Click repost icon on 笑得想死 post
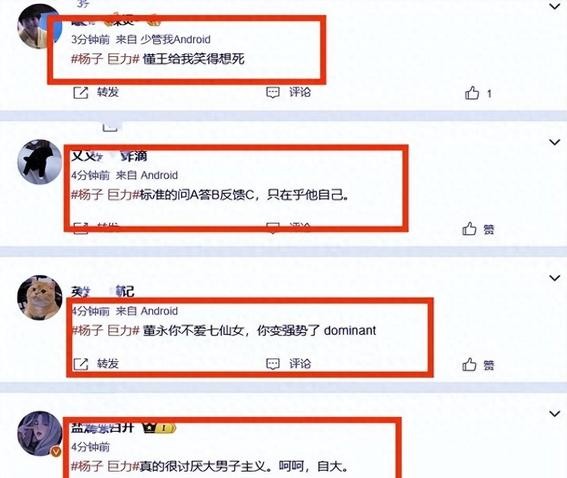 tap(81, 93)
